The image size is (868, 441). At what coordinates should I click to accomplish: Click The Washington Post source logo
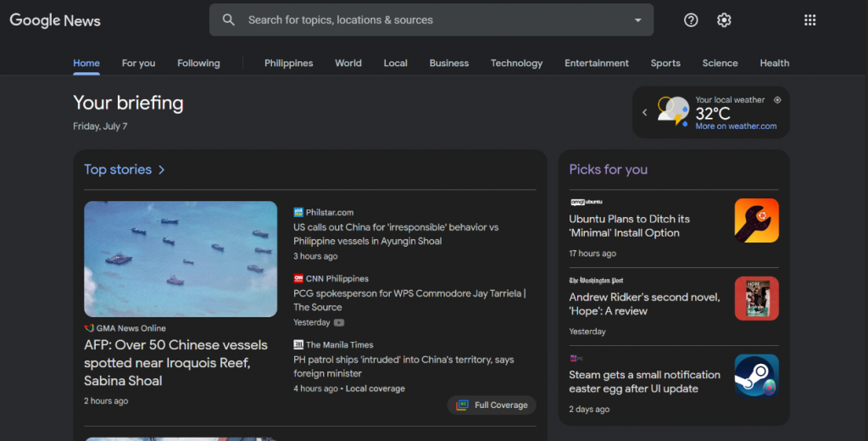click(x=596, y=281)
